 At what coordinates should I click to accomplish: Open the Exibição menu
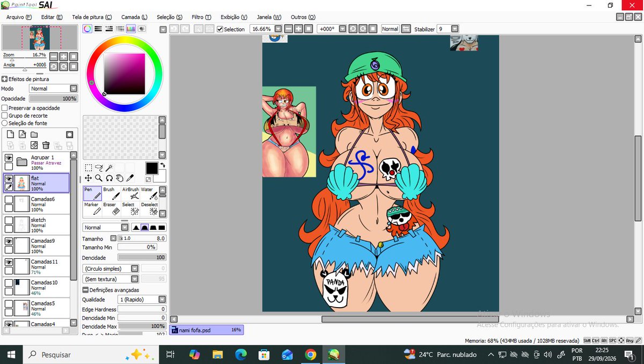point(234,17)
